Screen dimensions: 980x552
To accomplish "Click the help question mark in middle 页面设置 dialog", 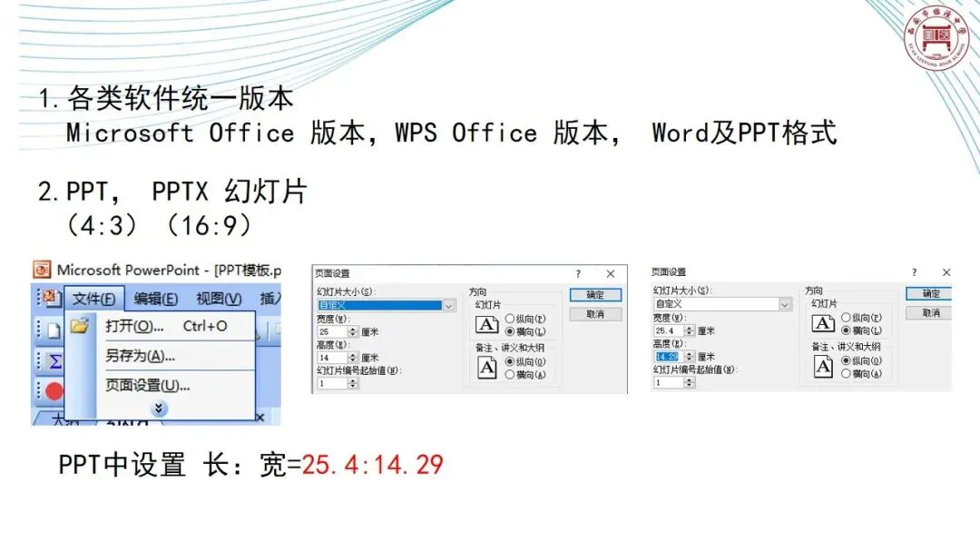I will (578, 274).
